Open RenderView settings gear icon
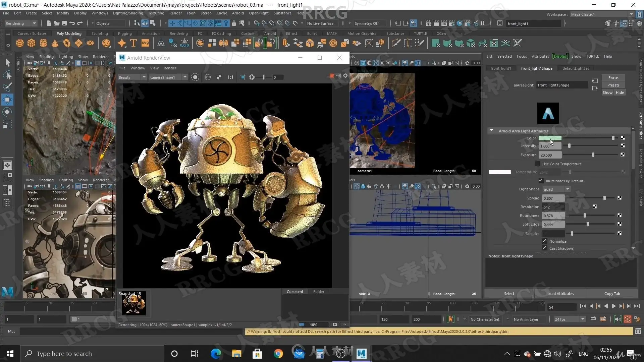644x362 pixels. (x=345, y=76)
